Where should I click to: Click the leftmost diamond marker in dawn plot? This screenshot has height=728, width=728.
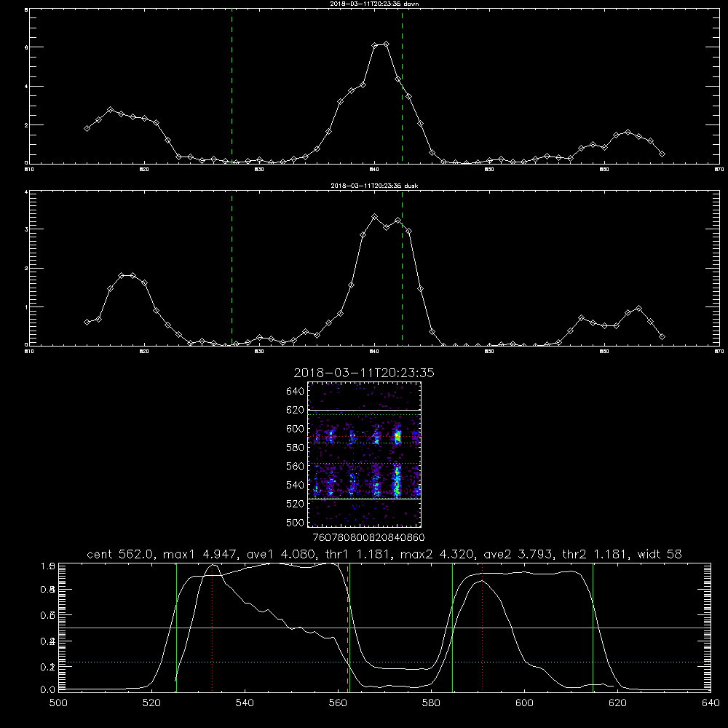point(87,128)
